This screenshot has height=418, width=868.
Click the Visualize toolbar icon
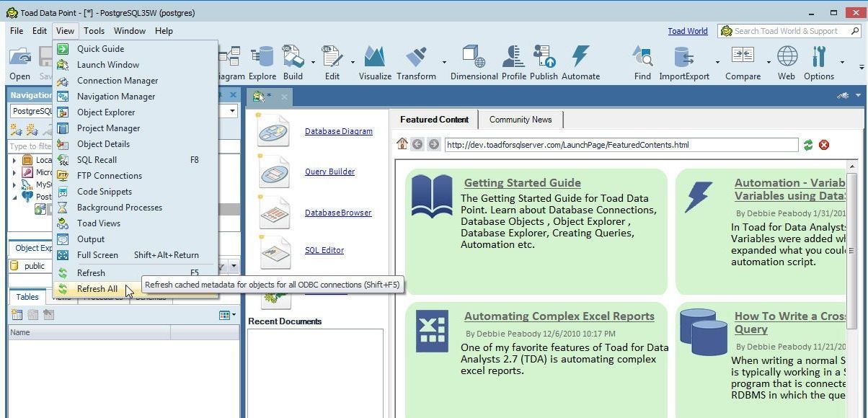point(375,63)
